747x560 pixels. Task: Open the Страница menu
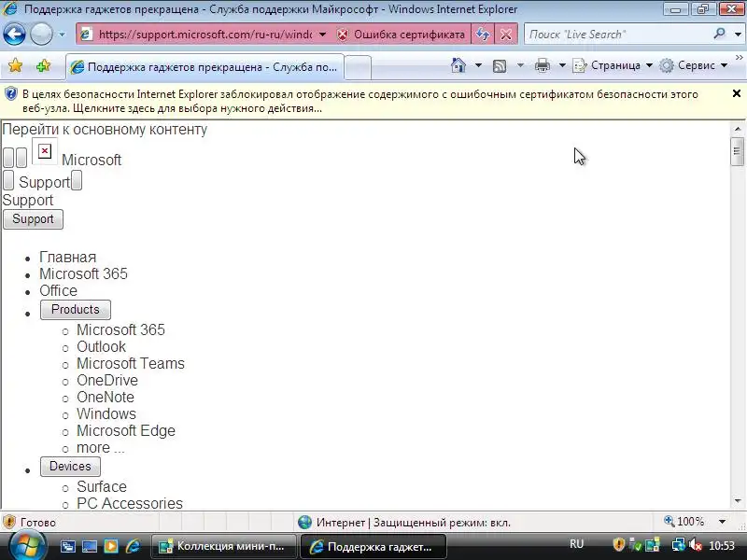click(x=613, y=65)
